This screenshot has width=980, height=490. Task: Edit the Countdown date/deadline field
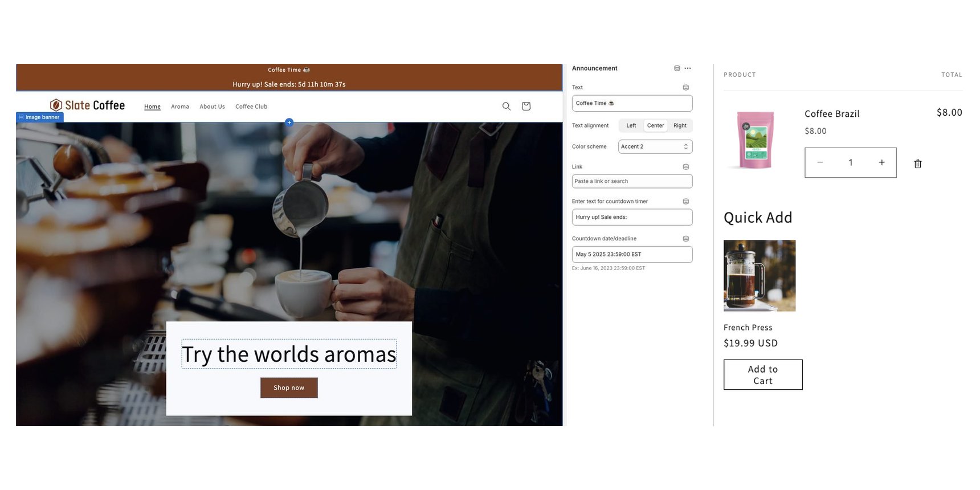click(632, 254)
